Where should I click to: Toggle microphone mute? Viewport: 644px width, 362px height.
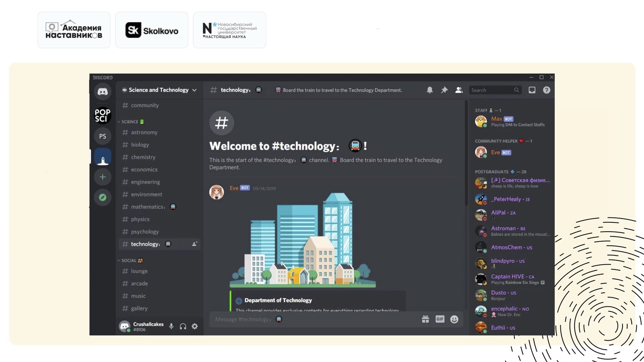pyautogui.click(x=171, y=326)
